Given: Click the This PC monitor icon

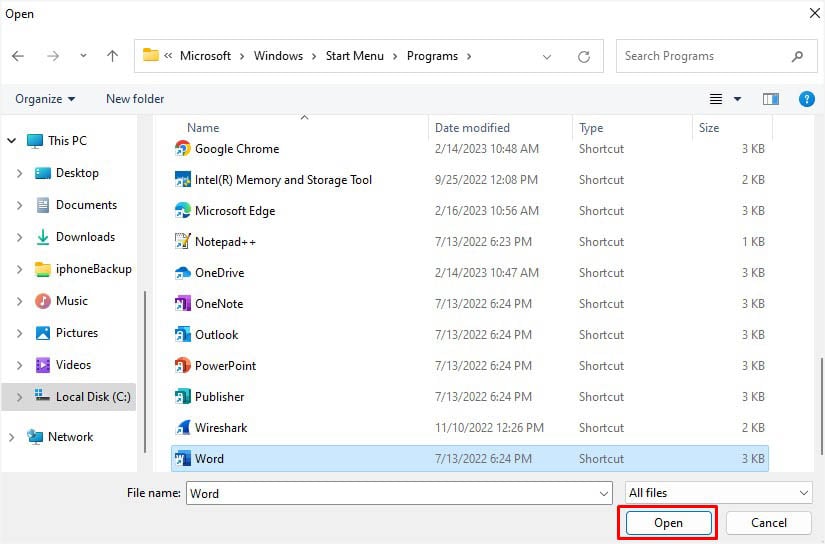Looking at the screenshot, I should click(35, 141).
